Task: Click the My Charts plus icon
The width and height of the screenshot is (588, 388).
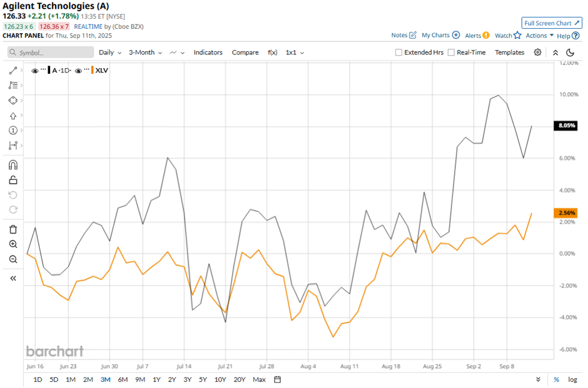Action: pyautogui.click(x=456, y=35)
